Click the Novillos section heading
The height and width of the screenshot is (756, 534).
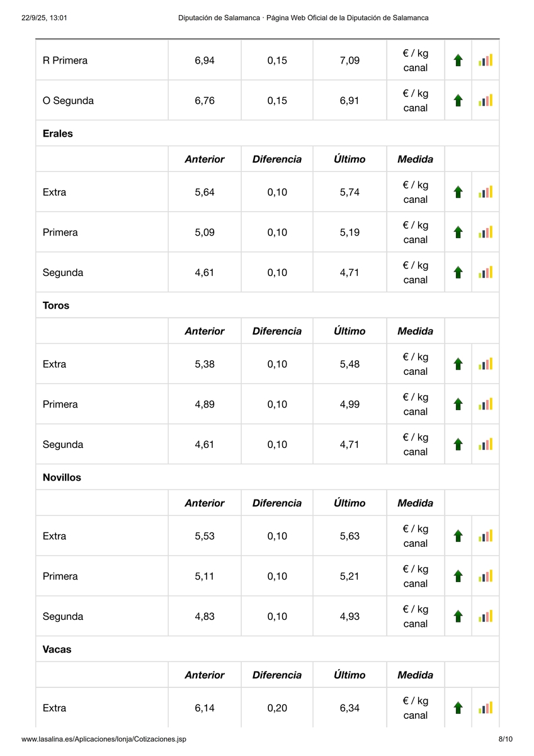pos(62,478)
